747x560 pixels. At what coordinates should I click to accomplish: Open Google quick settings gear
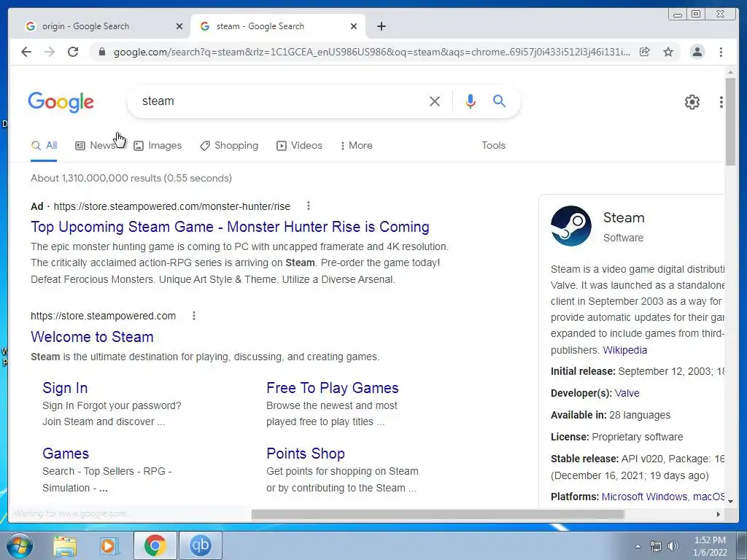[692, 101]
